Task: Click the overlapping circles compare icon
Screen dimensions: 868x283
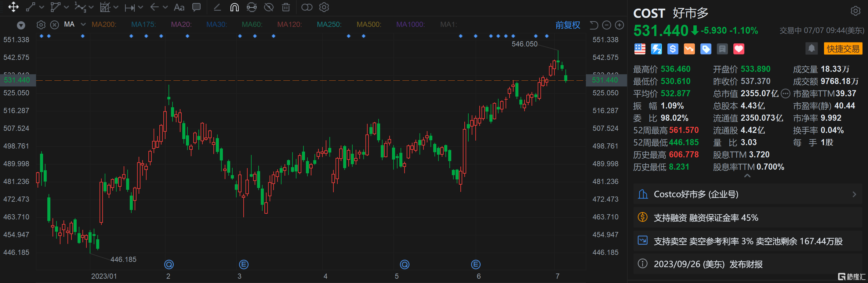Action: click(x=307, y=7)
